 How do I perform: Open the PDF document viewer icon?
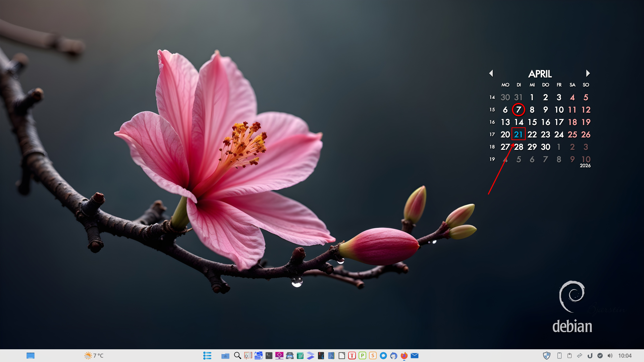pos(331,356)
